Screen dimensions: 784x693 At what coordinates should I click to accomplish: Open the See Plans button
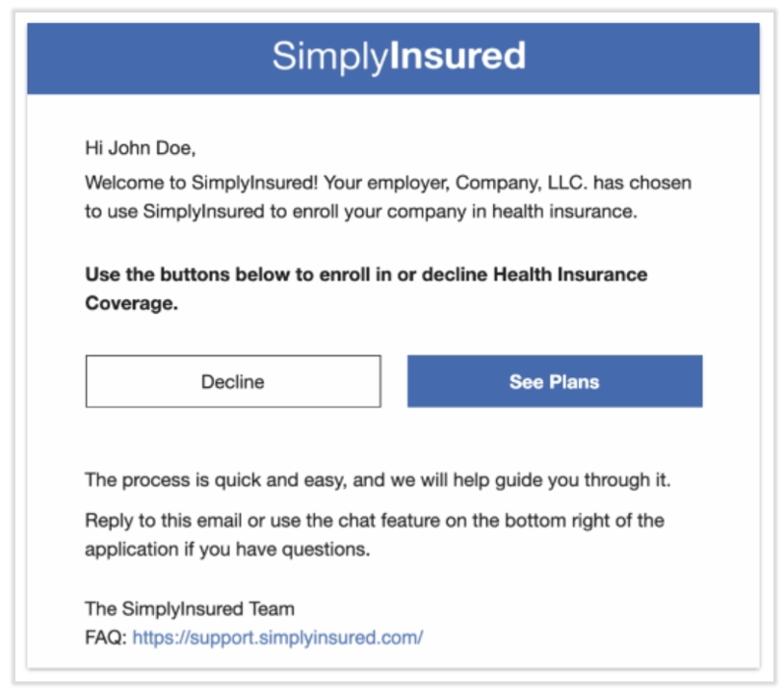(x=554, y=382)
